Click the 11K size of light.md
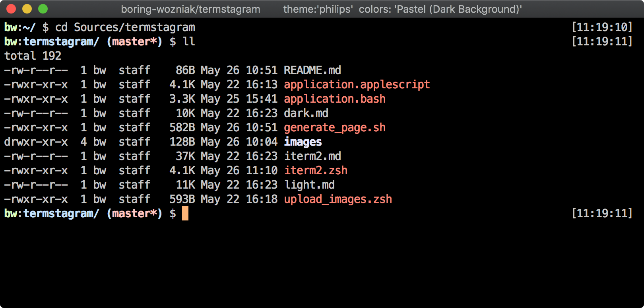This screenshot has width=644, height=308. pos(185,185)
